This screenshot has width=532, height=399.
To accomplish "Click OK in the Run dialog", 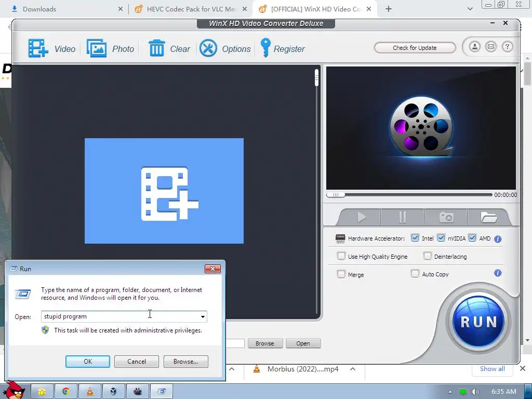I will tap(87, 362).
